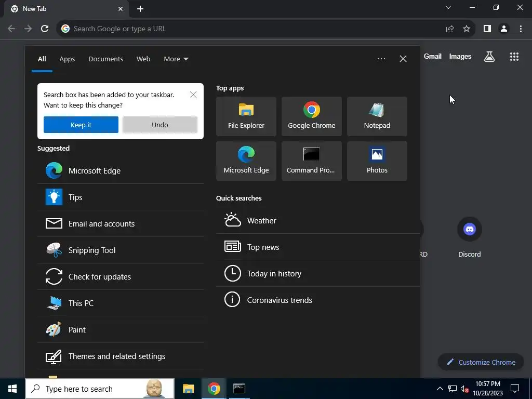The height and width of the screenshot is (399, 532).
Task: Close the Windows search panel
Action: 403,59
